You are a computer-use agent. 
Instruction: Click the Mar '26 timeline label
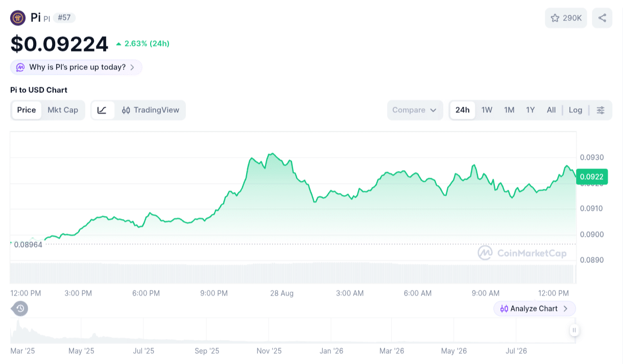click(392, 351)
